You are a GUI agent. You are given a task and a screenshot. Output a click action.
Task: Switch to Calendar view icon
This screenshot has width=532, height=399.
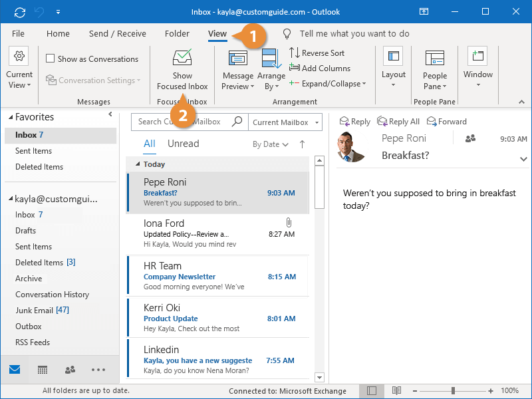(43, 370)
